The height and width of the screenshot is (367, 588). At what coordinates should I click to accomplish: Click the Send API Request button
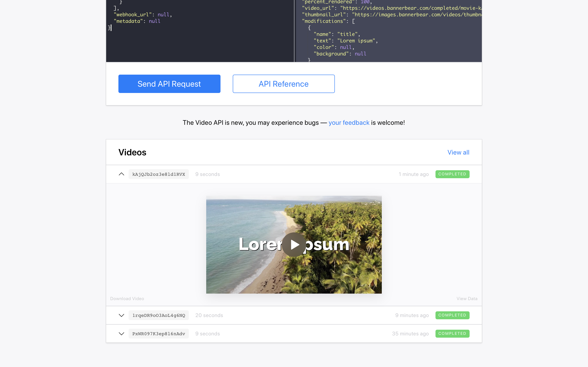(x=169, y=84)
